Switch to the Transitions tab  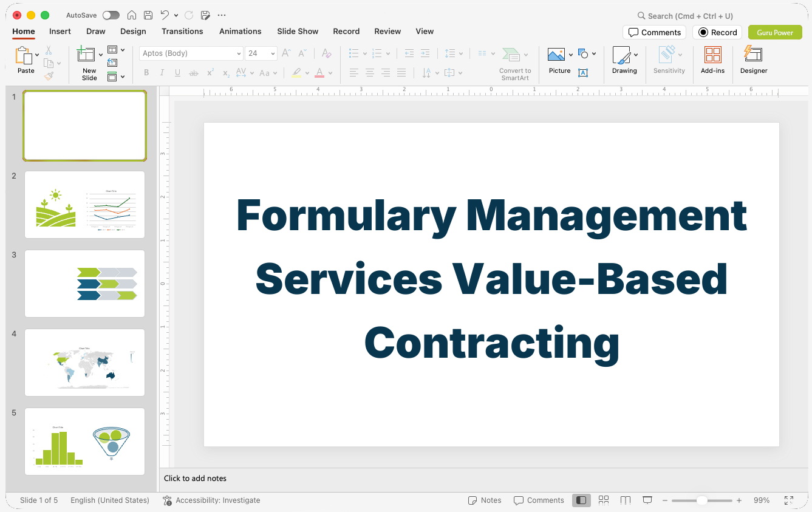[182, 31]
